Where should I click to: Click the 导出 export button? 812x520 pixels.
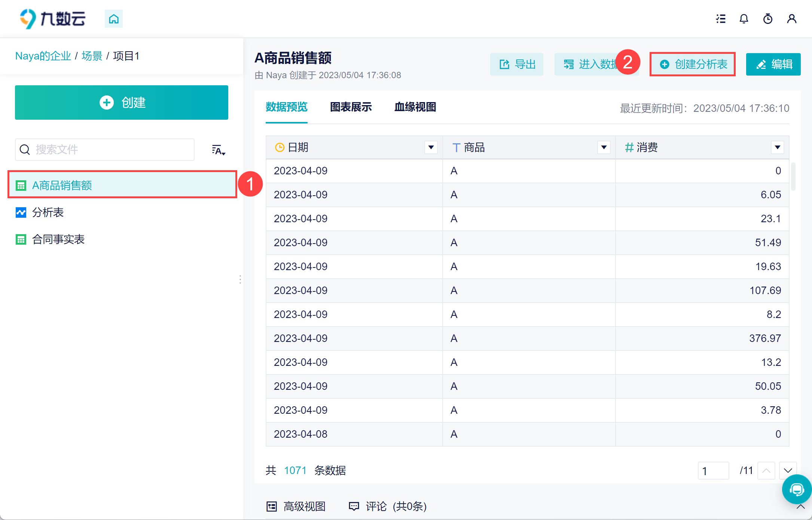(517, 64)
